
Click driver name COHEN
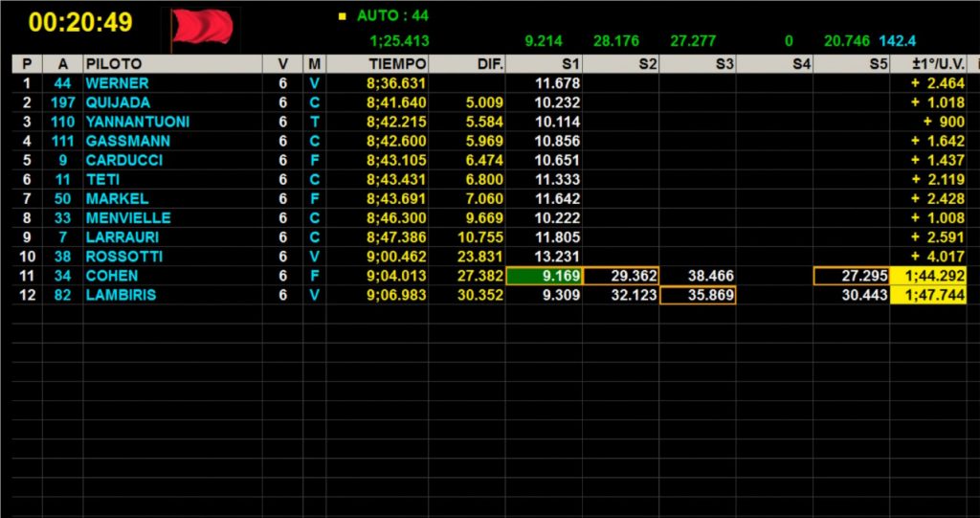click(112, 276)
